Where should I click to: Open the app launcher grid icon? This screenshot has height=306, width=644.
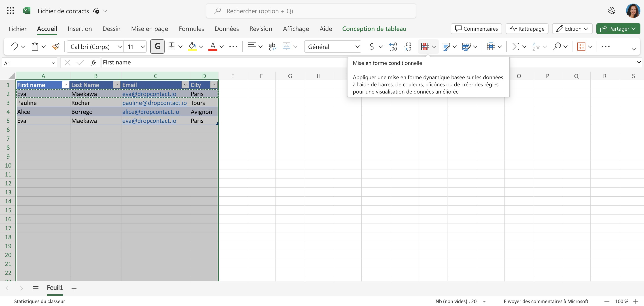click(11, 11)
